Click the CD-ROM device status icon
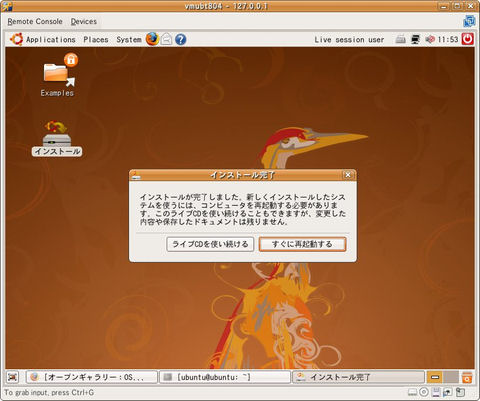This screenshot has width=480, height=401. pyautogui.click(x=424, y=392)
